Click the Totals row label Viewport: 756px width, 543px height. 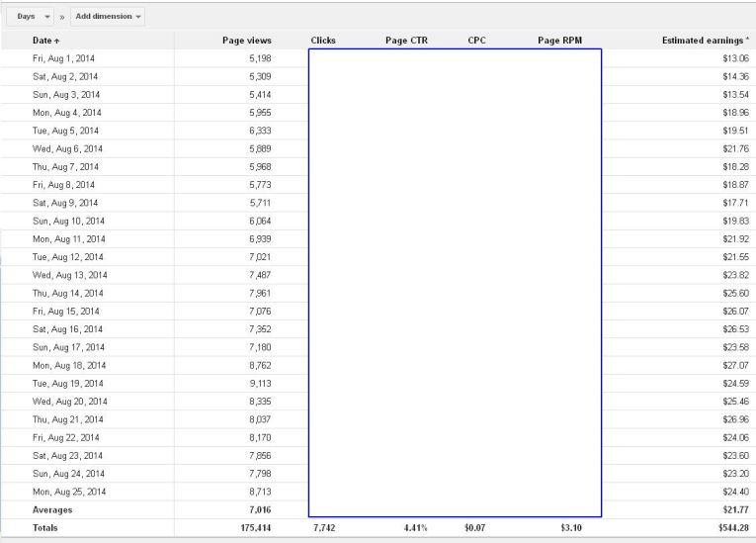[x=45, y=528]
